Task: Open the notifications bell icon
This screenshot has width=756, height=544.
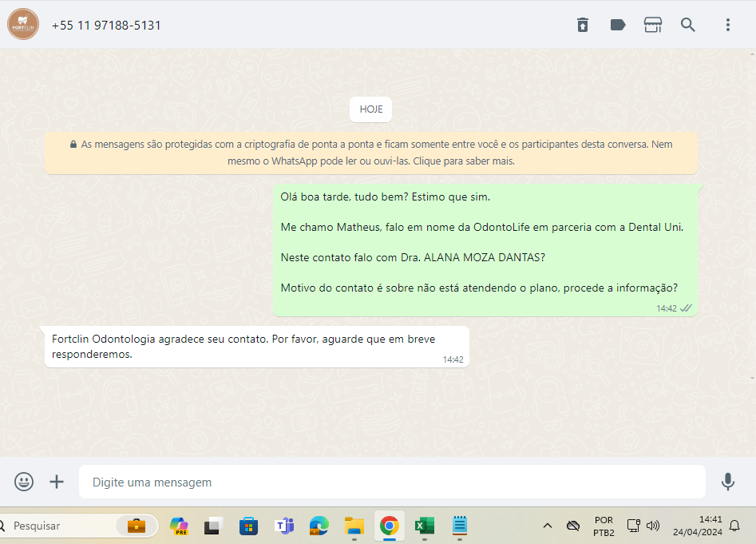Action: (x=734, y=526)
